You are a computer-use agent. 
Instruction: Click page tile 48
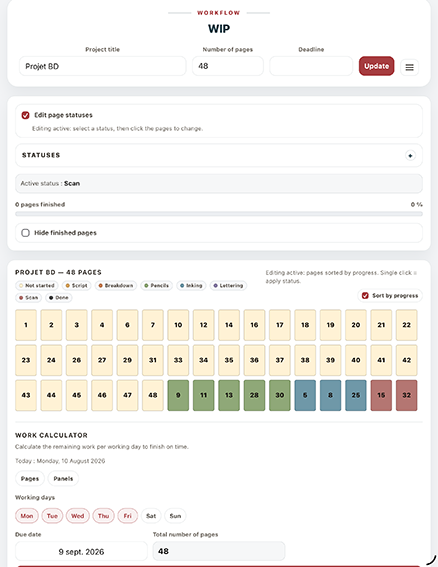153,395
